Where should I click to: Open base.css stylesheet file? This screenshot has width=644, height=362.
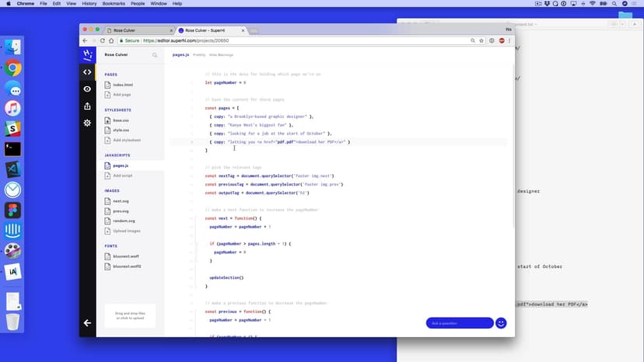(121, 120)
